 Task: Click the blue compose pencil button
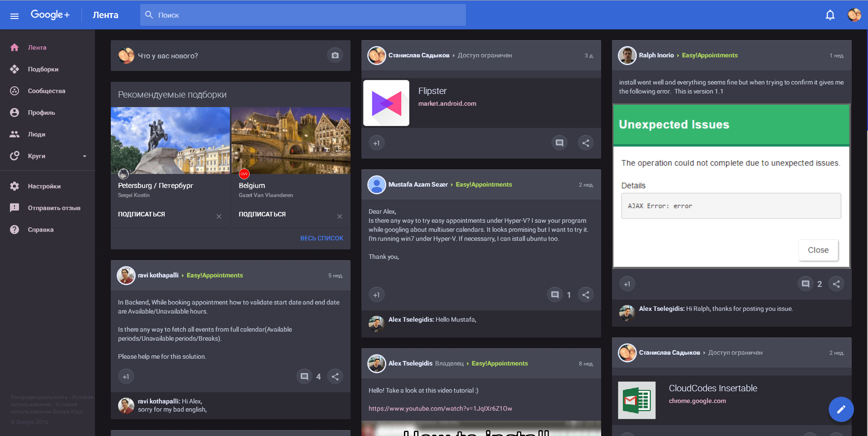tap(841, 409)
